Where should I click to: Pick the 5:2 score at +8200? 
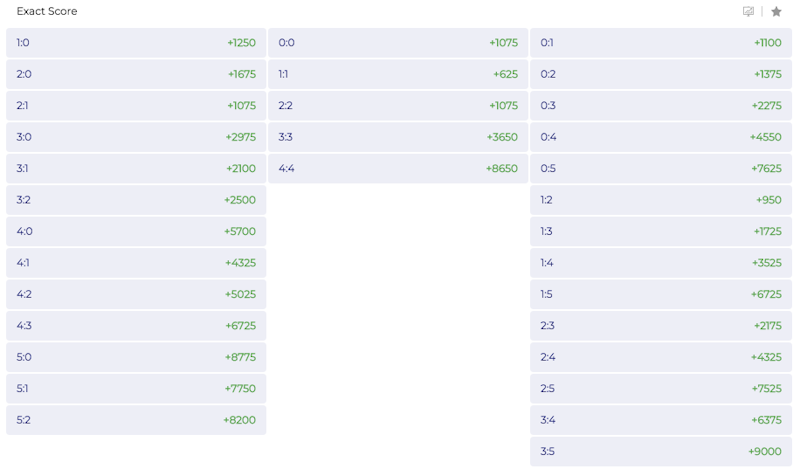coord(136,420)
